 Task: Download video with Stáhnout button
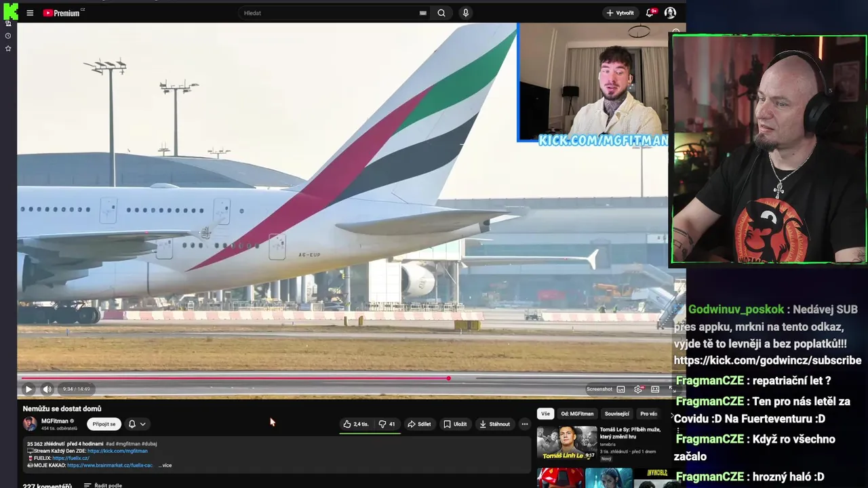click(494, 424)
